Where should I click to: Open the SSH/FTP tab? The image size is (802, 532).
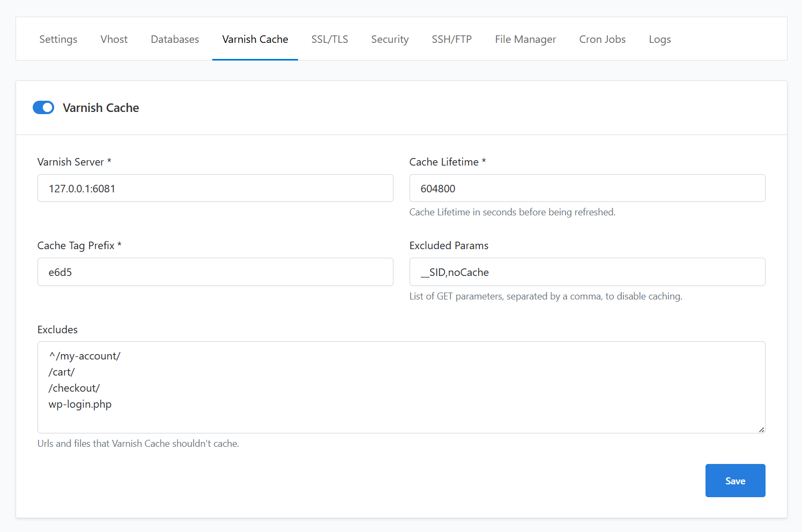[x=451, y=39]
